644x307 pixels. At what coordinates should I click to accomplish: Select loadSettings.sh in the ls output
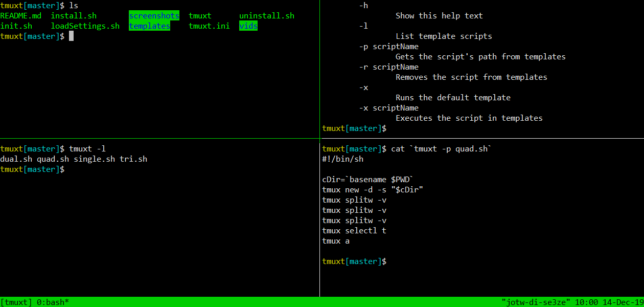pyautogui.click(x=85, y=26)
